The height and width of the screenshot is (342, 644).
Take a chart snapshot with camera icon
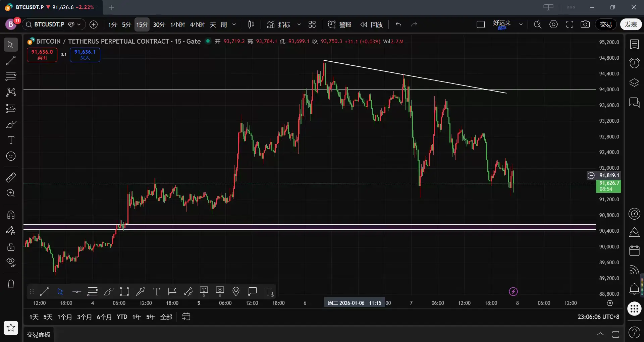(585, 24)
